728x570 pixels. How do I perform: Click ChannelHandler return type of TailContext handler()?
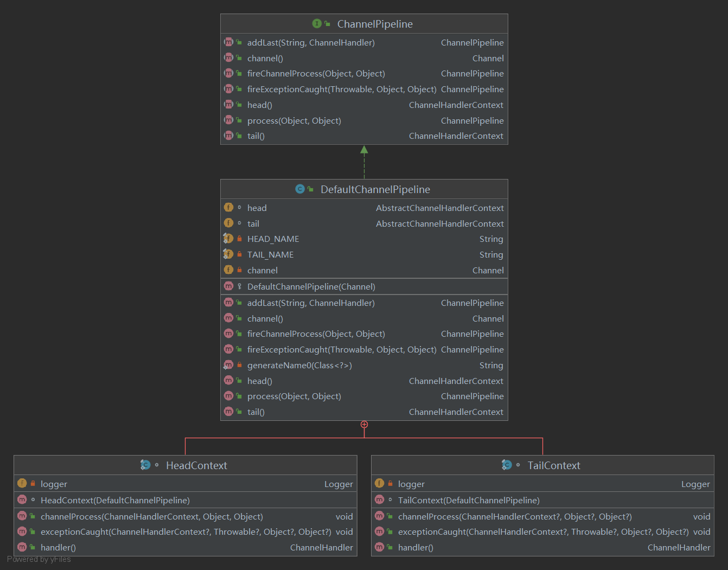pyautogui.click(x=679, y=547)
